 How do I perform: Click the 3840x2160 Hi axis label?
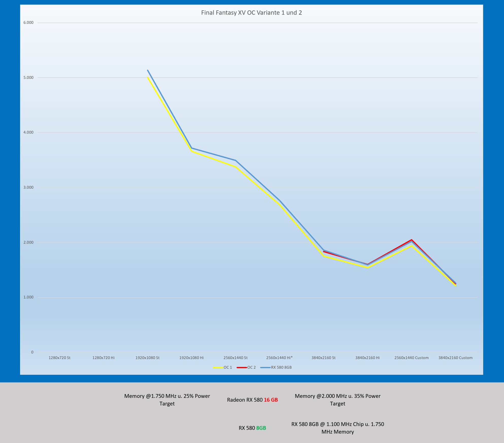click(367, 358)
